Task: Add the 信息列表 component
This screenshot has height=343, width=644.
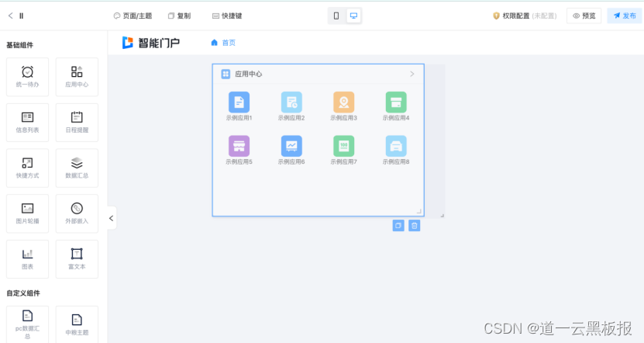Action: 28,123
